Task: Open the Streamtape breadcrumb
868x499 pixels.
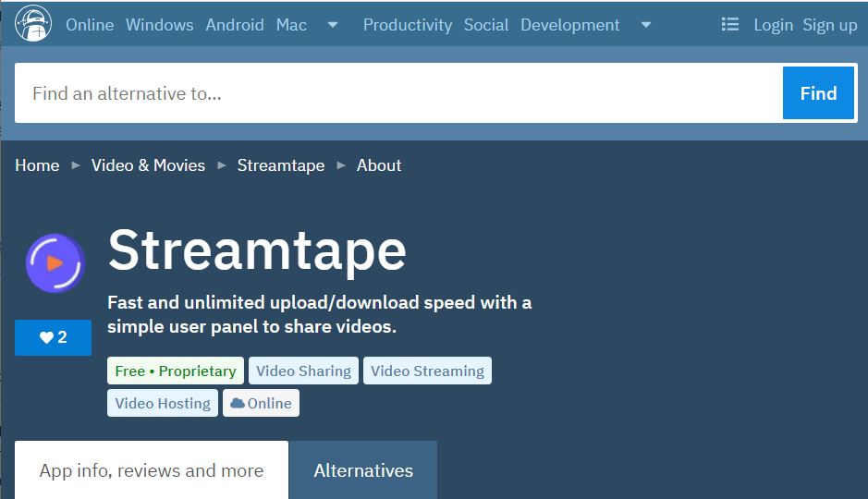Action: click(x=281, y=165)
